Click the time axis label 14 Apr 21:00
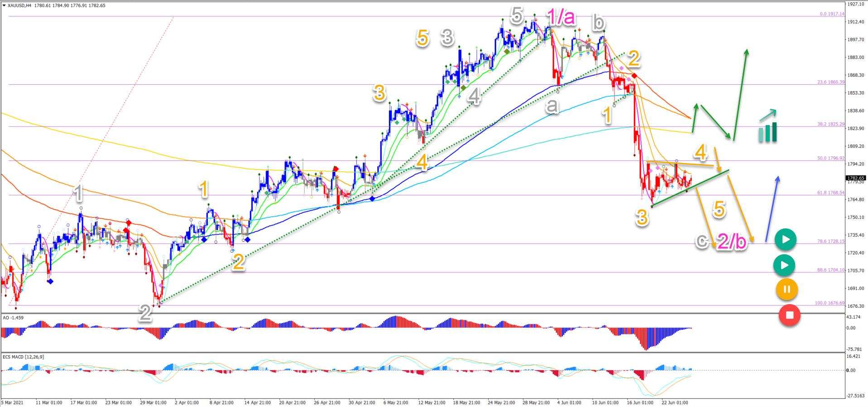The image size is (868, 407). [x=258, y=402]
